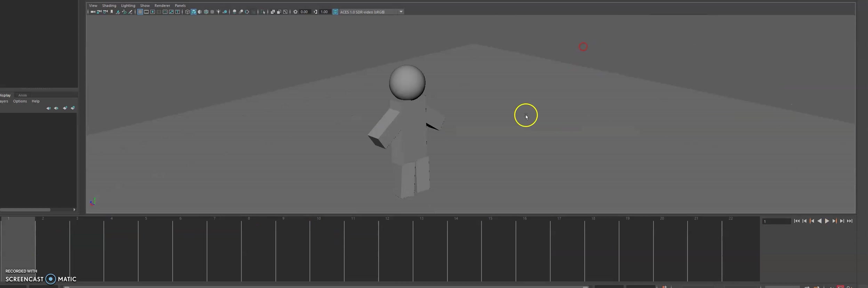Step back one key
The width and height of the screenshot is (868, 288).
click(812, 221)
